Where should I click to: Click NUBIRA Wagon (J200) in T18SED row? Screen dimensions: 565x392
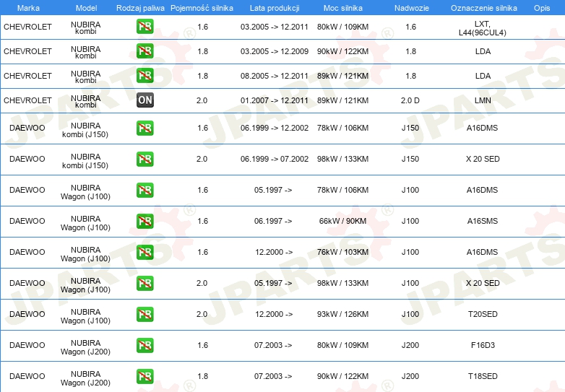(x=85, y=378)
